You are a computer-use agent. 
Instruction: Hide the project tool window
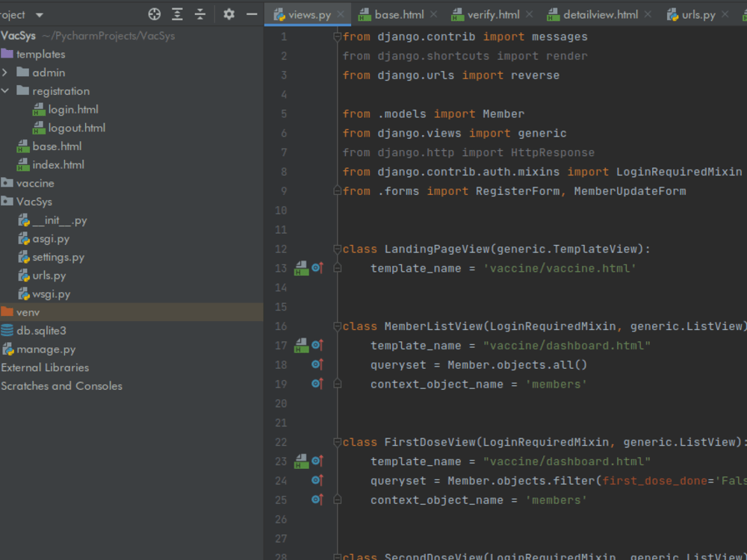[x=252, y=14]
